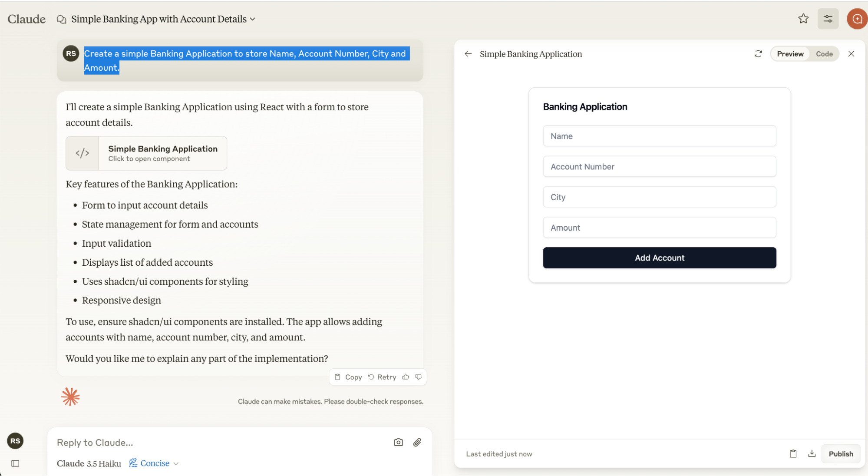Click the camera screenshot icon
Viewport: 868px width, 476px height.
pyautogui.click(x=398, y=442)
